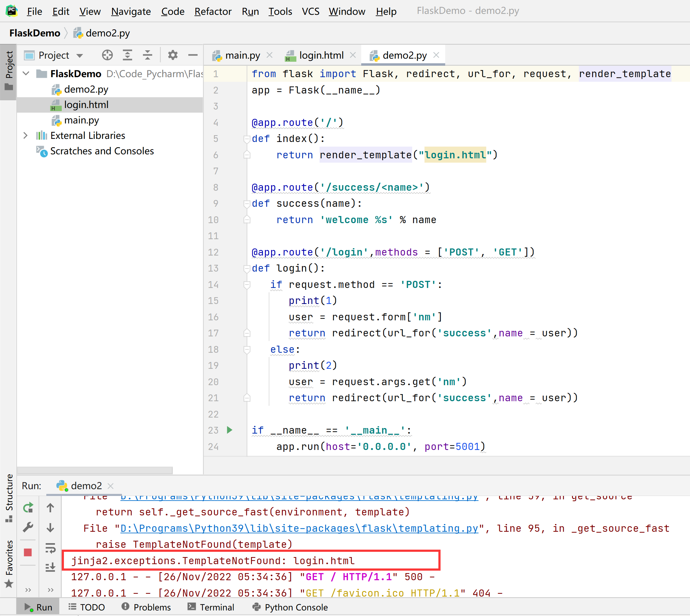Toggle soft-wrap in Run console
The width and height of the screenshot is (690, 616).
pos(50,548)
